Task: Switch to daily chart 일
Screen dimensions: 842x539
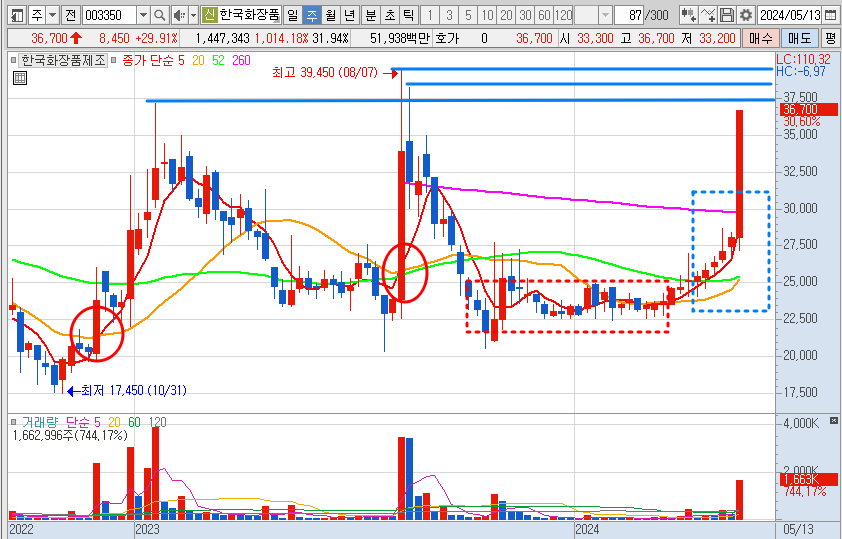Action: point(293,15)
